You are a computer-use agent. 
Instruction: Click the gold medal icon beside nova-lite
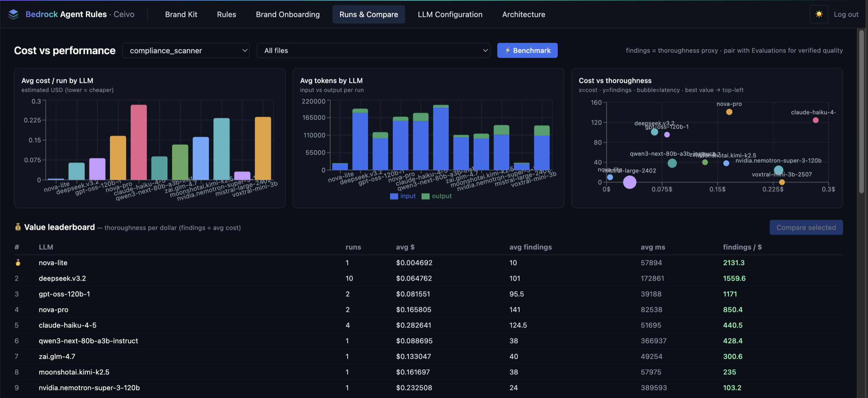pos(18,263)
